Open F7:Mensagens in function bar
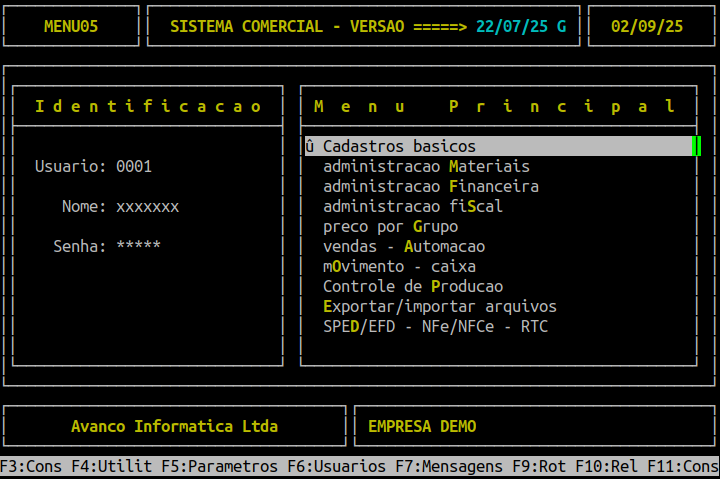 449,467
